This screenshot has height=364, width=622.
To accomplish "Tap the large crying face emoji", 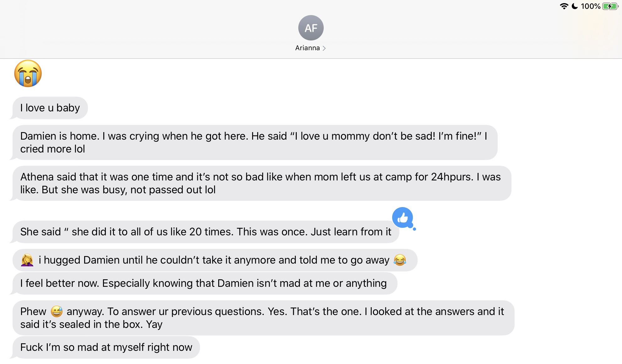I will click(28, 73).
